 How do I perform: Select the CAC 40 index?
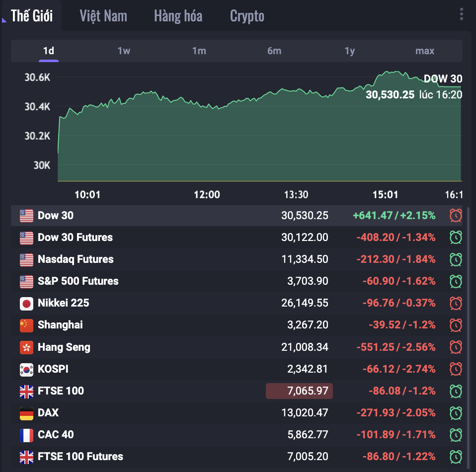pos(56,434)
